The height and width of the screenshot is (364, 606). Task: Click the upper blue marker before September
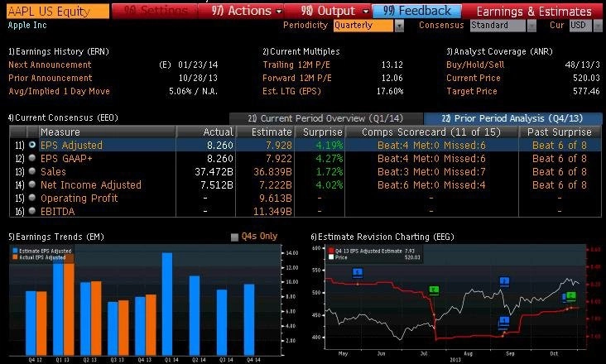(504, 282)
